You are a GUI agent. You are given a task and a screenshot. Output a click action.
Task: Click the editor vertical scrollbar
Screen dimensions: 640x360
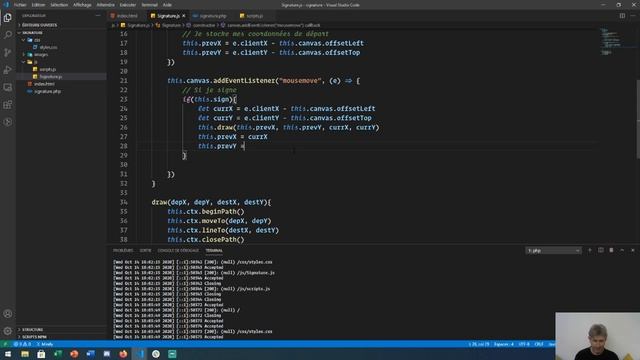point(638,118)
